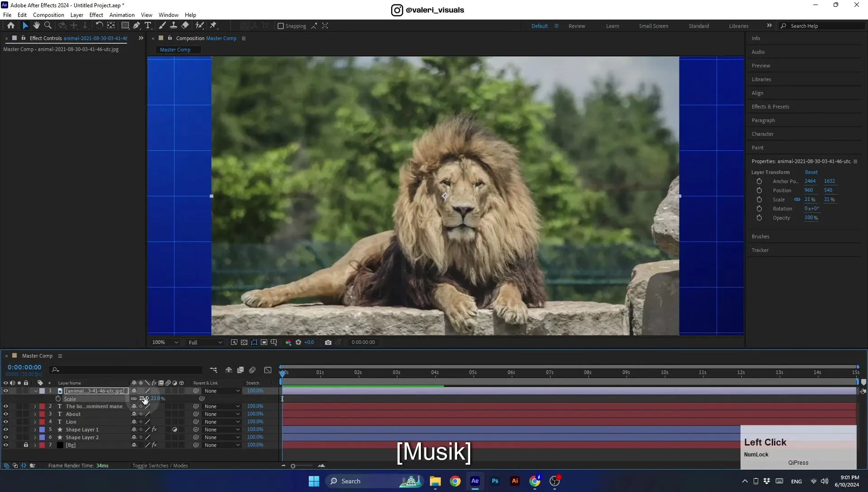Toggle transparency grid in viewer
This screenshot has height=492, width=868.
pos(244,342)
